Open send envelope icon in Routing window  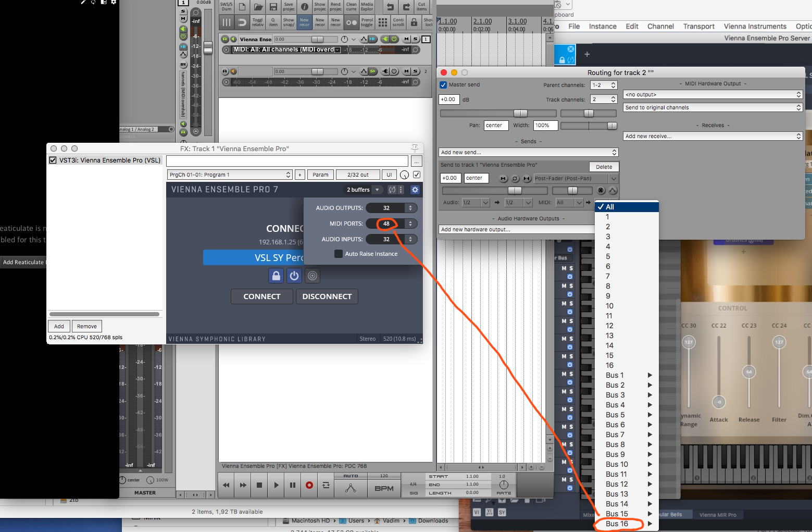[613, 191]
